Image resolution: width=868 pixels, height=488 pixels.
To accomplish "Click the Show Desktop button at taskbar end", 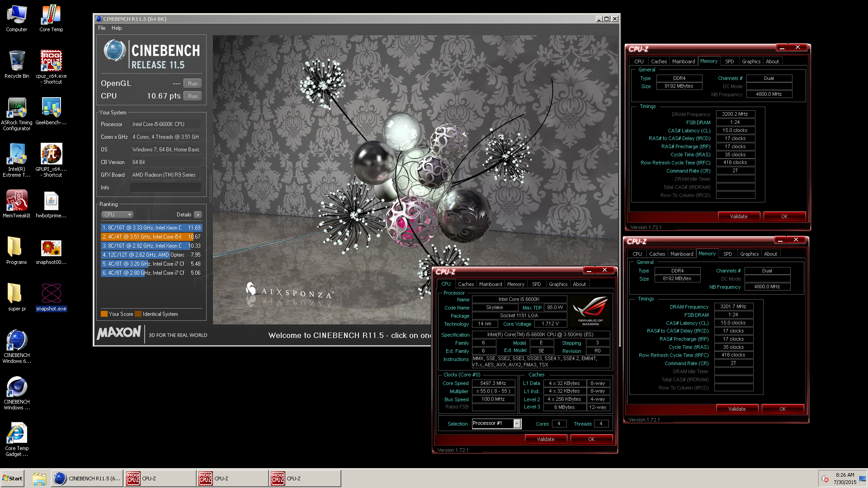I will pyautogui.click(x=863, y=479).
